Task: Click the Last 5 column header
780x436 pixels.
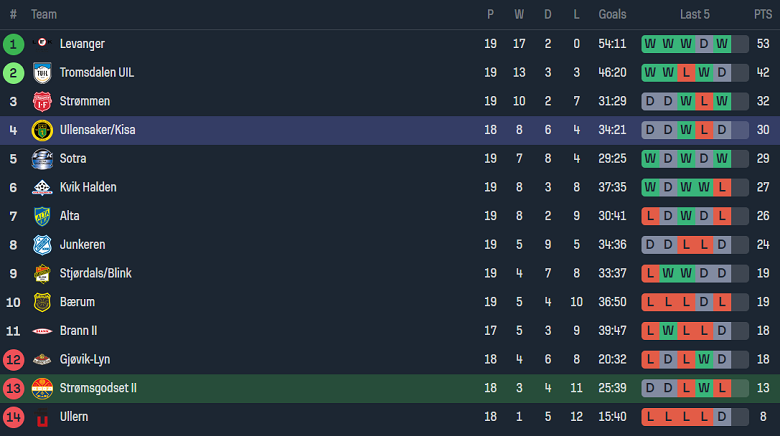Action: coord(695,15)
